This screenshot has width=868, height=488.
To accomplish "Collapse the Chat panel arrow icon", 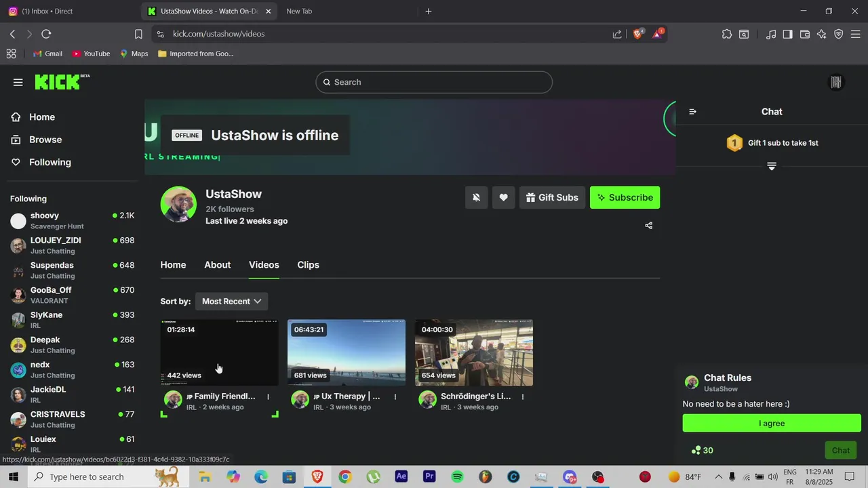I will pyautogui.click(x=692, y=112).
